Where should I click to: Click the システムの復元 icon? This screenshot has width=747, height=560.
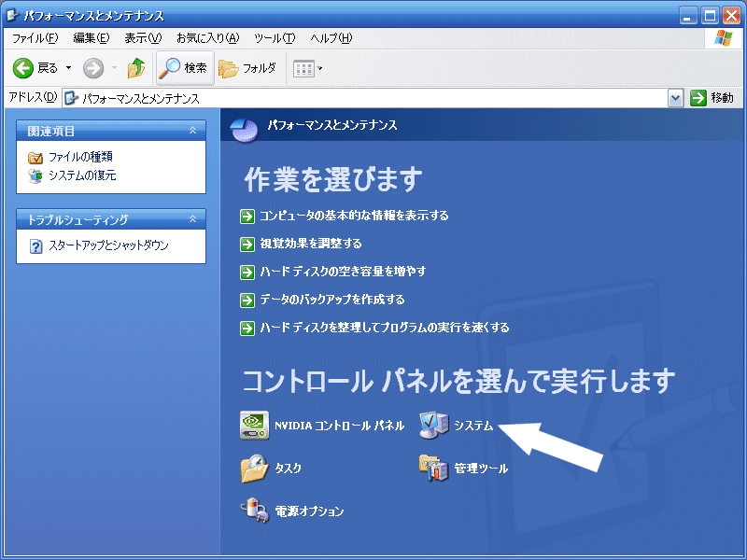(x=35, y=176)
